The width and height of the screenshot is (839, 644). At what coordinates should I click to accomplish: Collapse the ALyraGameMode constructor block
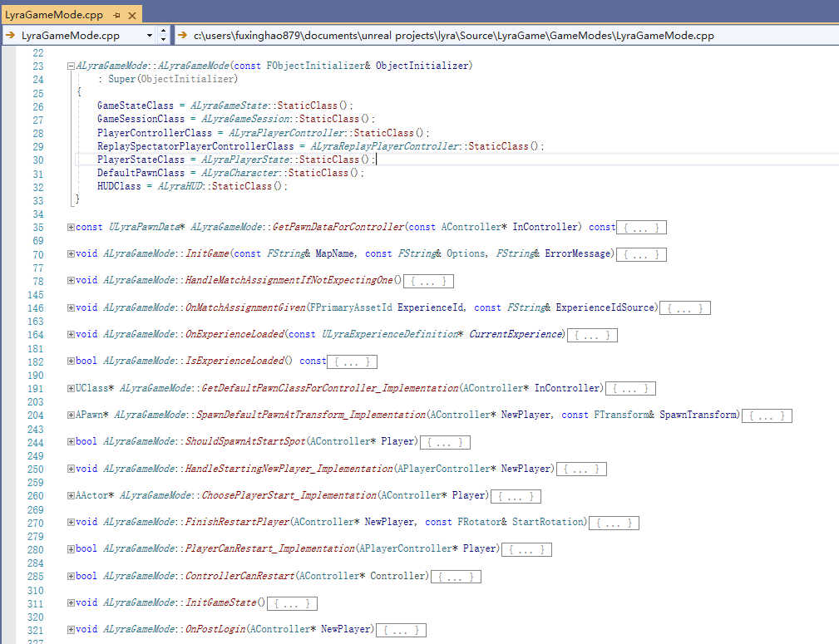tap(71, 66)
